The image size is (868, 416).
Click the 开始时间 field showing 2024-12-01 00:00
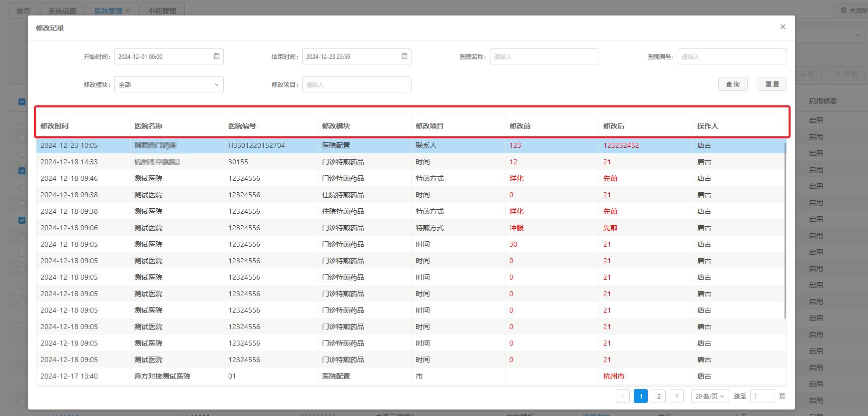pos(169,56)
